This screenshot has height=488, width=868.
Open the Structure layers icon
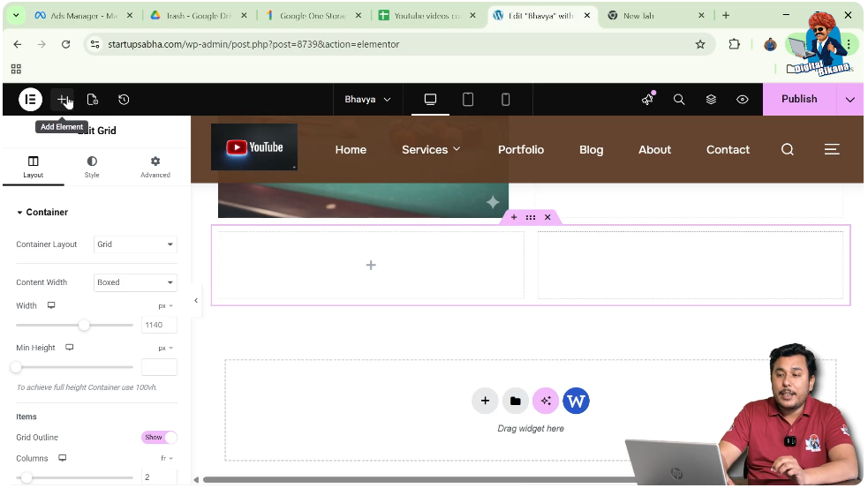(712, 100)
